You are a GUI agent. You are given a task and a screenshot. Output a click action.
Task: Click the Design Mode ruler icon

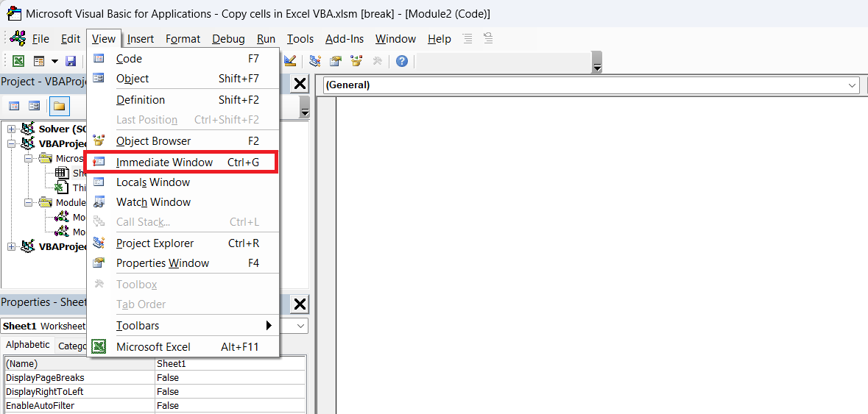[x=290, y=61]
